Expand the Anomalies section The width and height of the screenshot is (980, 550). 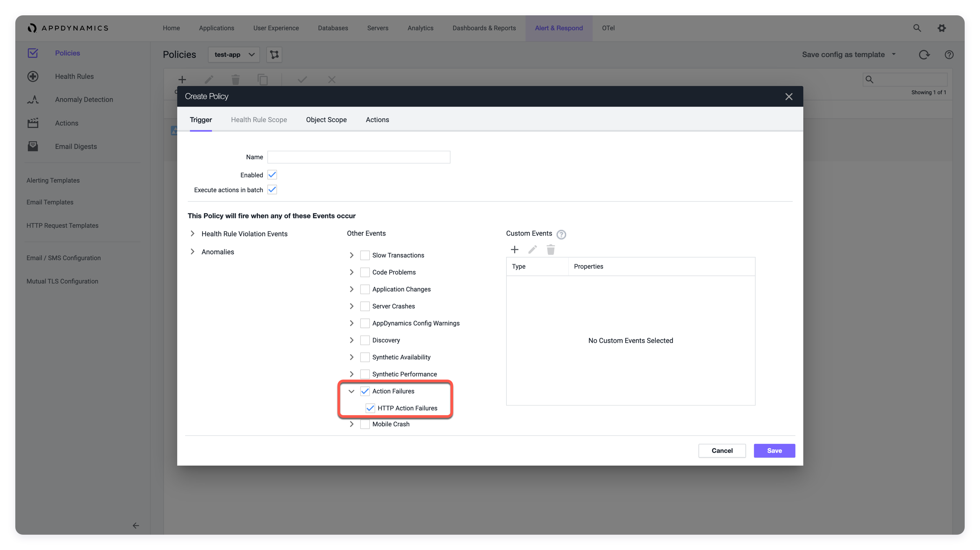click(193, 252)
